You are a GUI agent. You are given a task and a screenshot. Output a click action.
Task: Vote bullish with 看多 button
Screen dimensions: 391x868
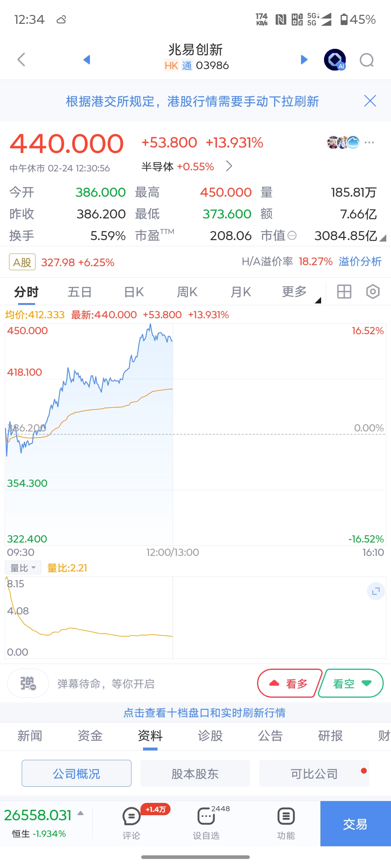pos(289,683)
